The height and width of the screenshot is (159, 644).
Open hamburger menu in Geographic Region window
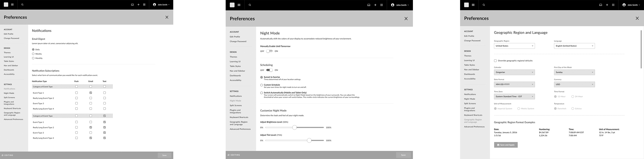click(473, 5)
